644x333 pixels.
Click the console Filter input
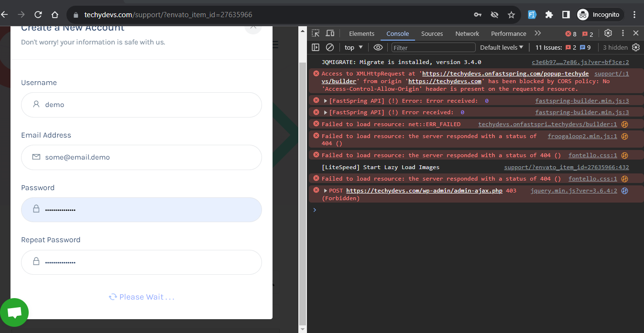coord(434,47)
